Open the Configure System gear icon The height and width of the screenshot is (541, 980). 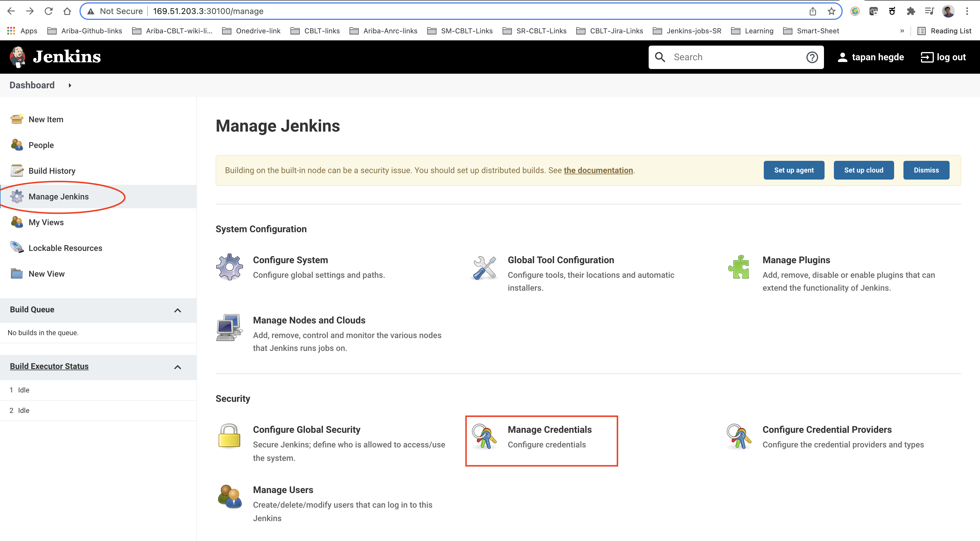click(x=229, y=267)
